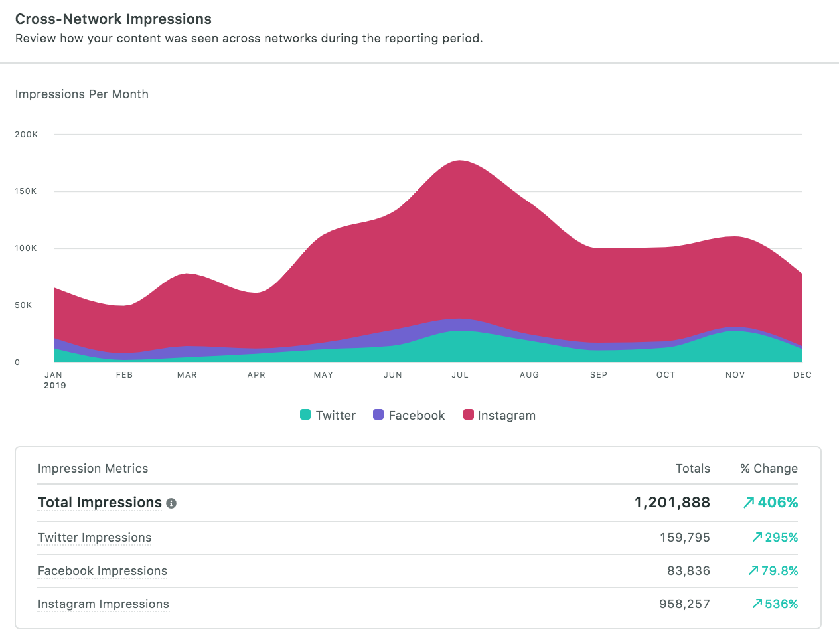Click the 406% change value
Screen dimensions: 839x644
(x=778, y=503)
